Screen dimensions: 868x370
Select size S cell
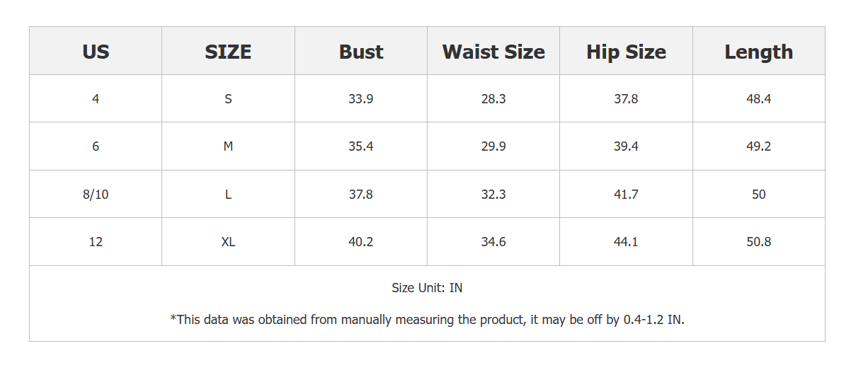click(x=228, y=99)
